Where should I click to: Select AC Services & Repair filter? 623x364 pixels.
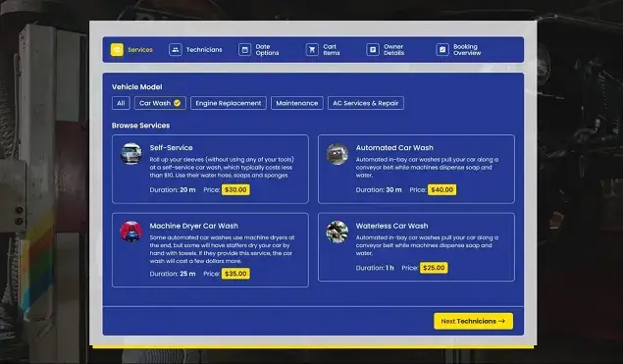(366, 103)
